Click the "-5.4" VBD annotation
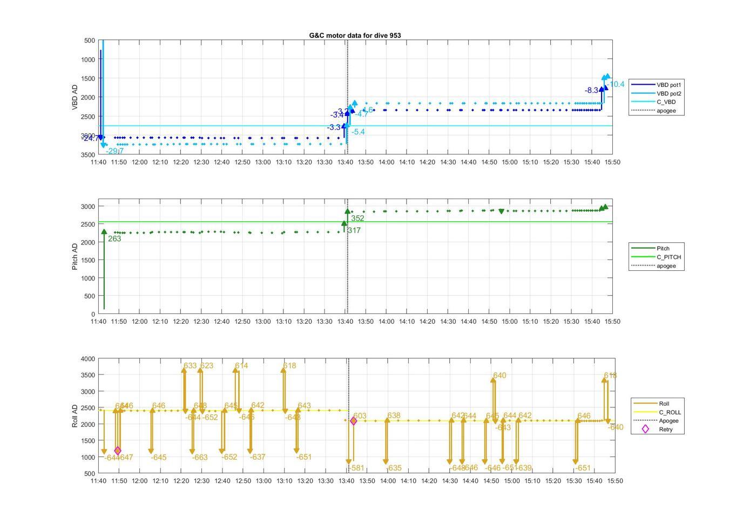 click(358, 132)
